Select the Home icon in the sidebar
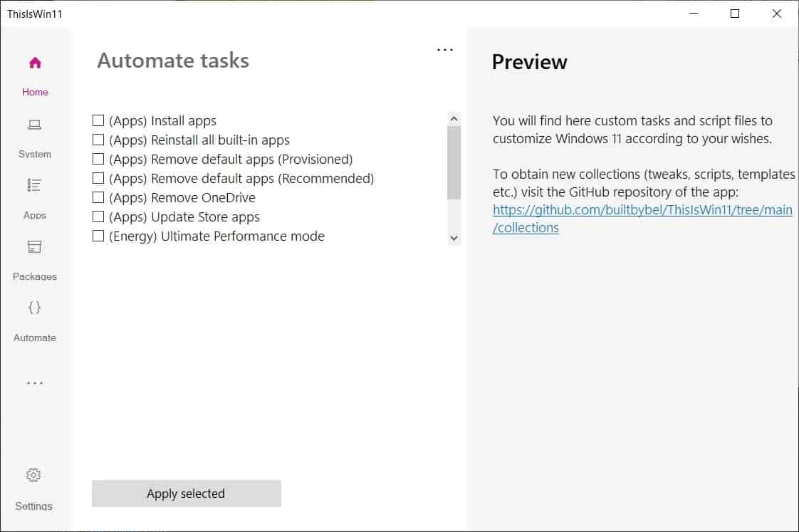Viewport: 799px width, 532px height. click(x=34, y=63)
